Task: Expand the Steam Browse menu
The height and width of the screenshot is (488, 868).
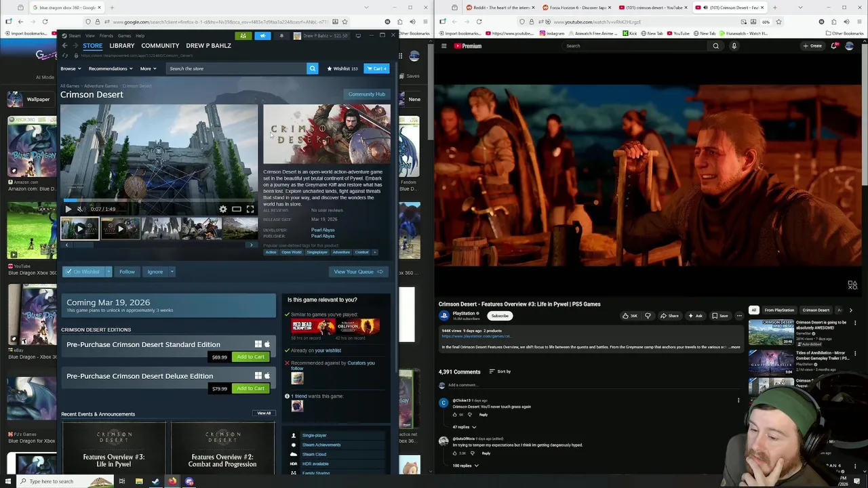Action: coord(71,68)
